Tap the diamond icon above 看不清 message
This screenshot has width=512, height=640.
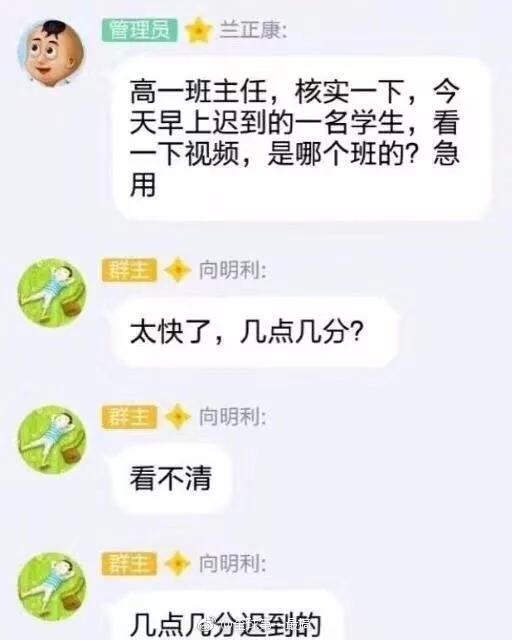coord(178,417)
